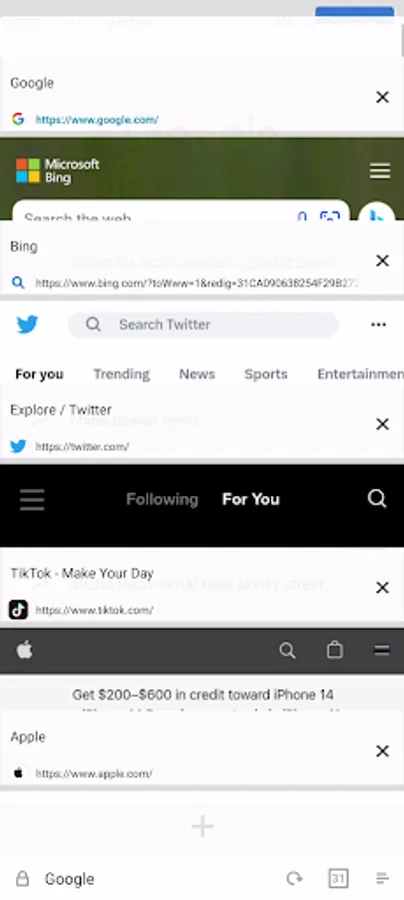Add a new tab with plus icon
Screen dimensions: 404x900
[202, 827]
